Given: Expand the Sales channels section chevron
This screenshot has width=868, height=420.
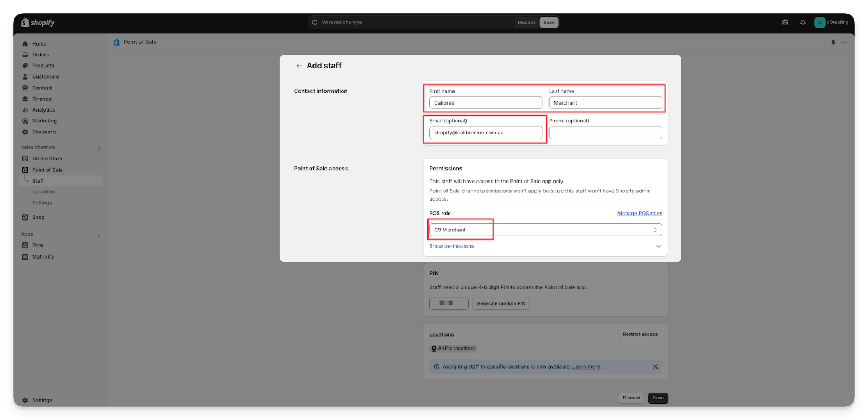Looking at the screenshot, I should (99, 148).
